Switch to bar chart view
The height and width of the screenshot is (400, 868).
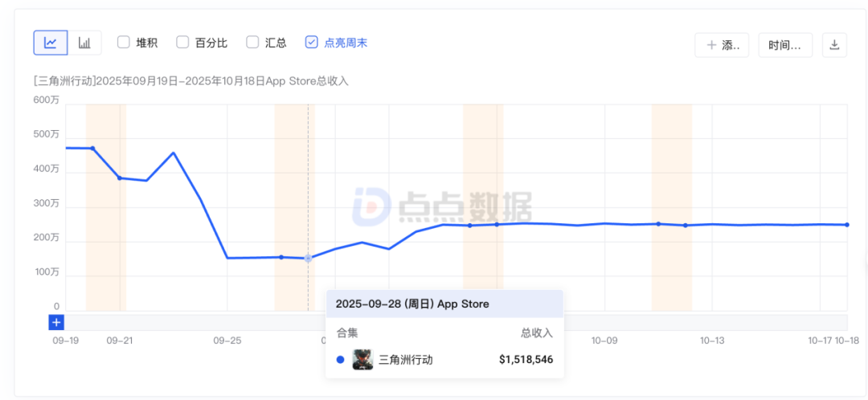(x=84, y=43)
